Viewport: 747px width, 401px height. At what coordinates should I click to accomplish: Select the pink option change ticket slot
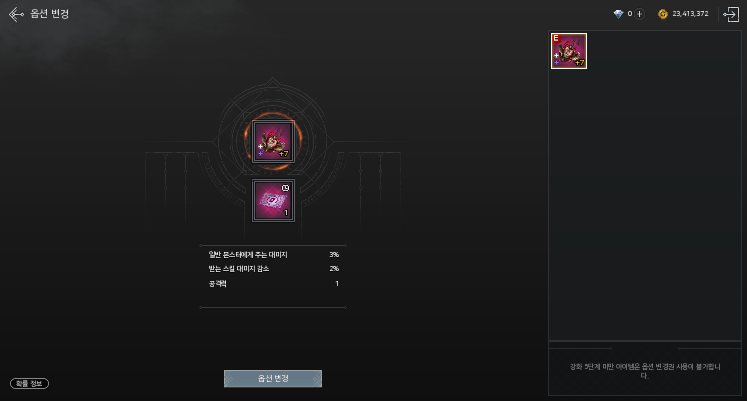tap(273, 200)
